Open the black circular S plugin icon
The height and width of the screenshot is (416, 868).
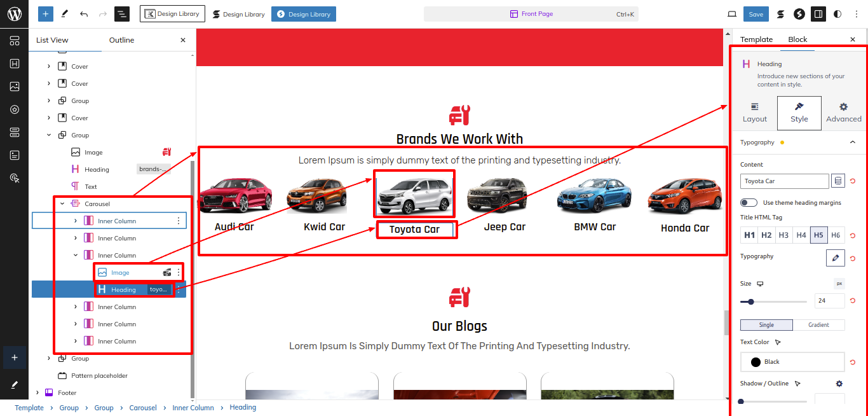coord(799,14)
